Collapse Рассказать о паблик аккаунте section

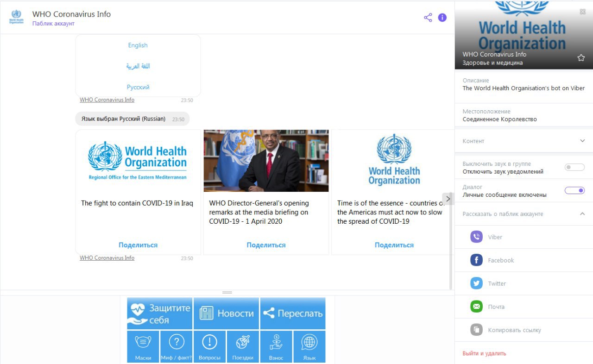pyautogui.click(x=524, y=214)
